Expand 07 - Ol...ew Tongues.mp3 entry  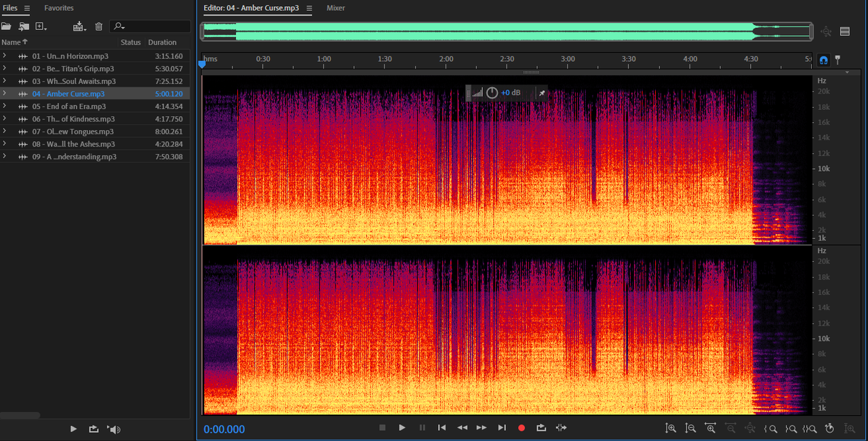[5, 132]
